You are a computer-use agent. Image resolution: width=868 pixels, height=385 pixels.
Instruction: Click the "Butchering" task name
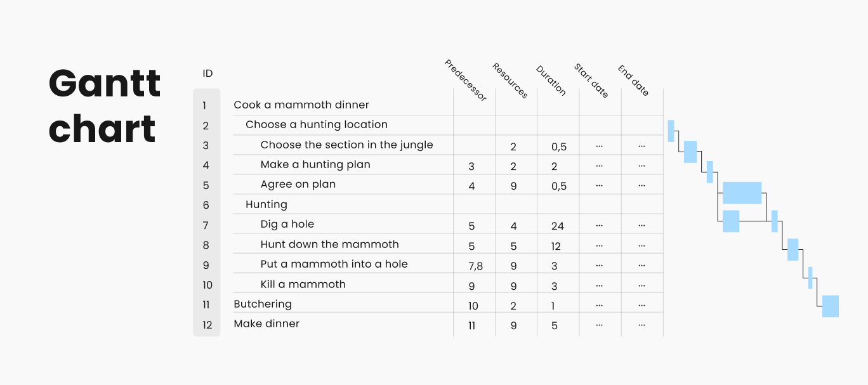pos(262,304)
